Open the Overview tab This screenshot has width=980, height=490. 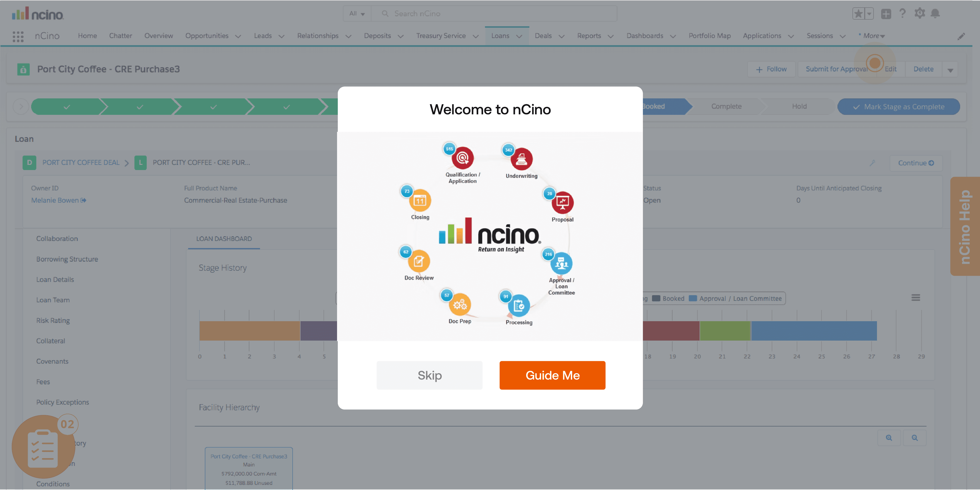tap(159, 36)
